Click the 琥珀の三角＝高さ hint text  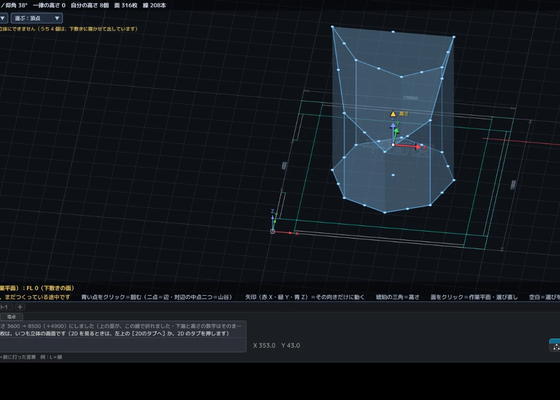click(398, 297)
